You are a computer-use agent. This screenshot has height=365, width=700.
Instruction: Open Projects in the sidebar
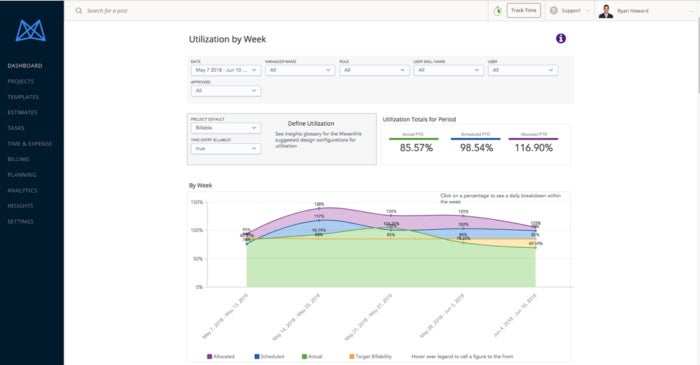pyautogui.click(x=21, y=81)
